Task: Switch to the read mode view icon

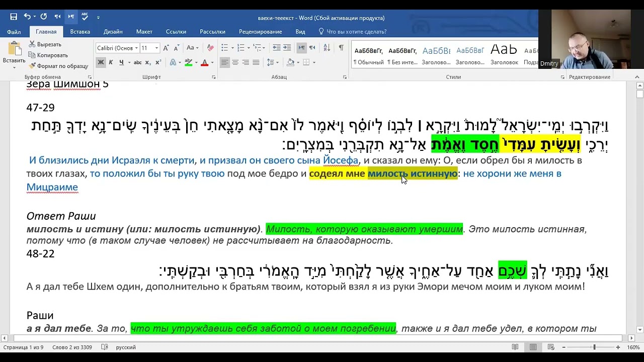Action: (x=515, y=347)
